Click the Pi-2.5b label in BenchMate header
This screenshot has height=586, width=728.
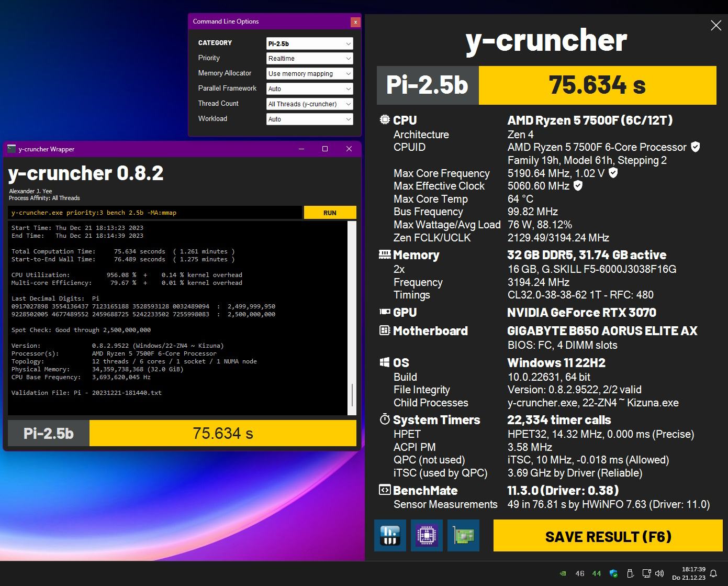coord(428,85)
